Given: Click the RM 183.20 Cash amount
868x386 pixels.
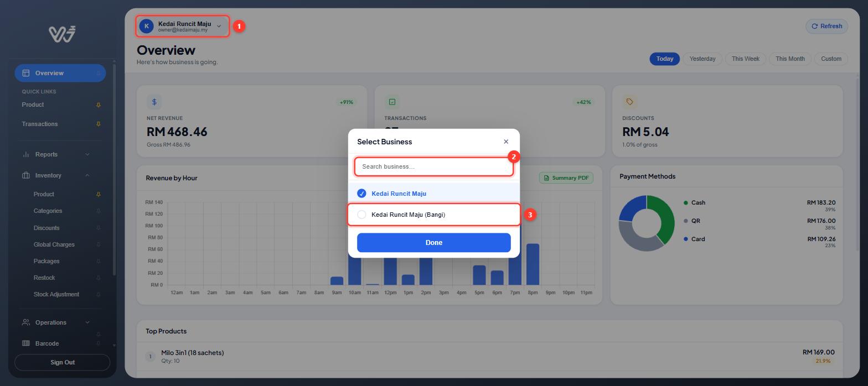Looking at the screenshot, I should tap(821, 203).
